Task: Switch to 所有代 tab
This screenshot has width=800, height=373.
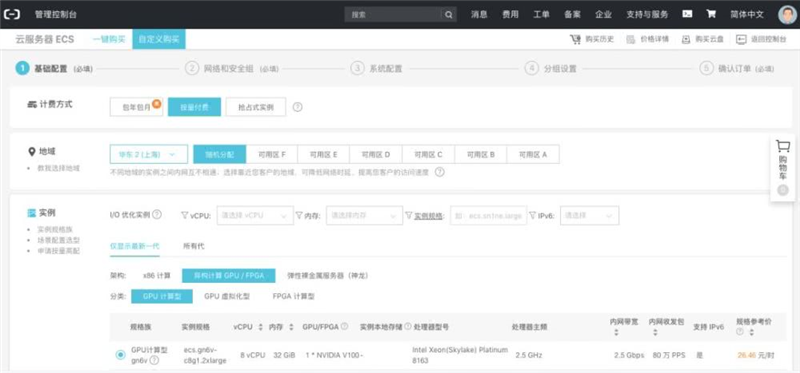Action: (x=194, y=246)
